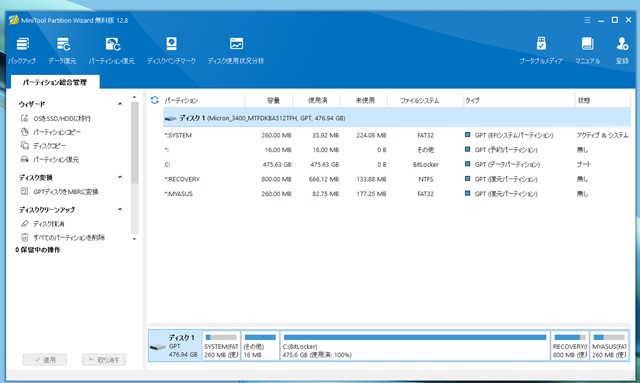The image size is (640, 383).
Task: Select the C:(BitLocker) block in the disk map
Action: click(415, 346)
